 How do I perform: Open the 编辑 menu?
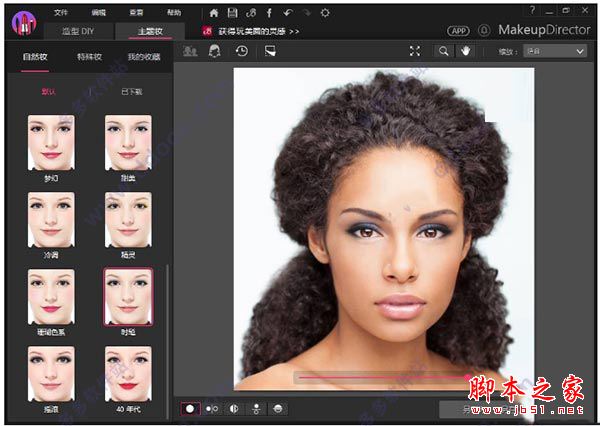click(98, 13)
